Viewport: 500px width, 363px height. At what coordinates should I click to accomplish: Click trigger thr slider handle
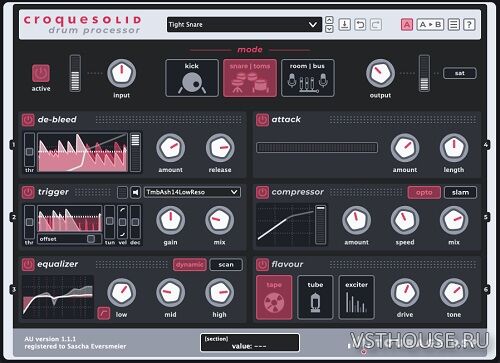[x=29, y=222]
